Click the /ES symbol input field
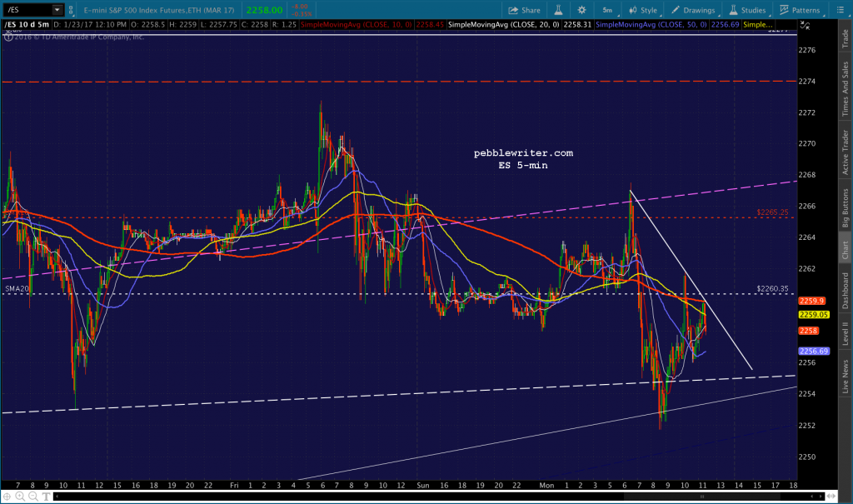Screen dimensions: 853x504 point(28,10)
